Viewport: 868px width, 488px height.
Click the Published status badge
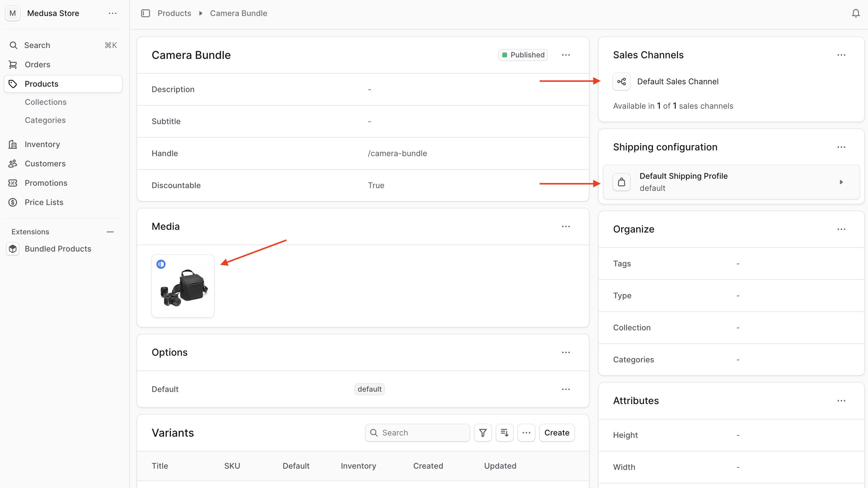(x=522, y=55)
